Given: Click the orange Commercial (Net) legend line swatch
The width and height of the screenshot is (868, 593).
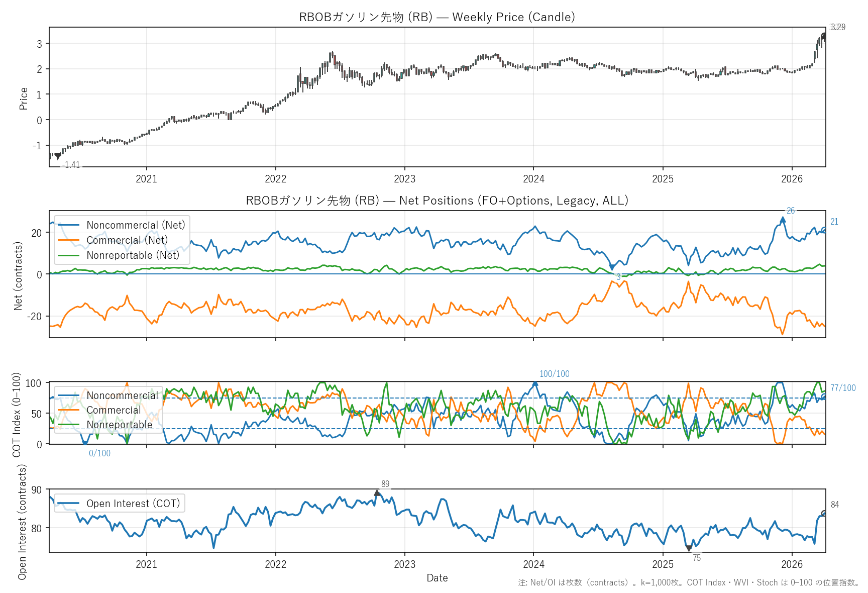Looking at the screenshot, I should pos(69,240).
